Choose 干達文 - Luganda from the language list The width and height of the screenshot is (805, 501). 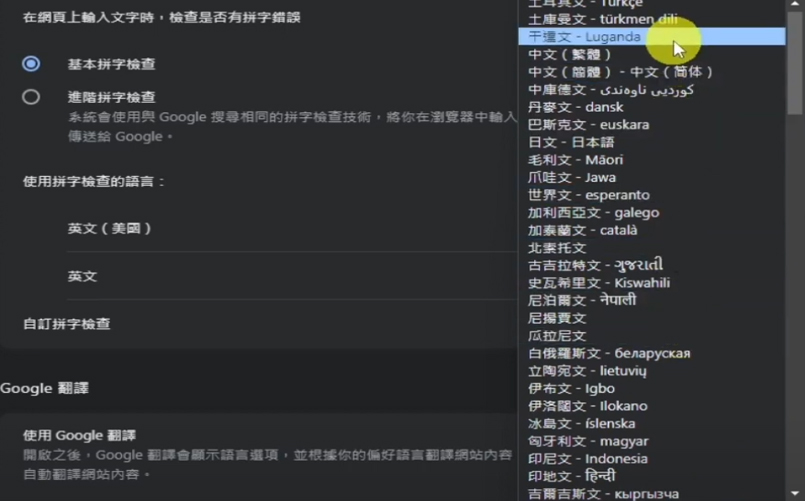tap(585, 37)
